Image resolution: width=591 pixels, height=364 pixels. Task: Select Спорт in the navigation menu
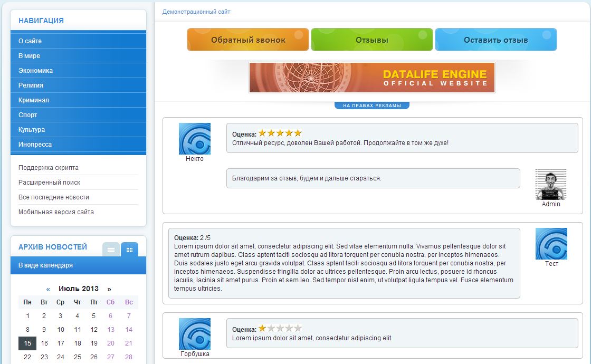[28, 115]
